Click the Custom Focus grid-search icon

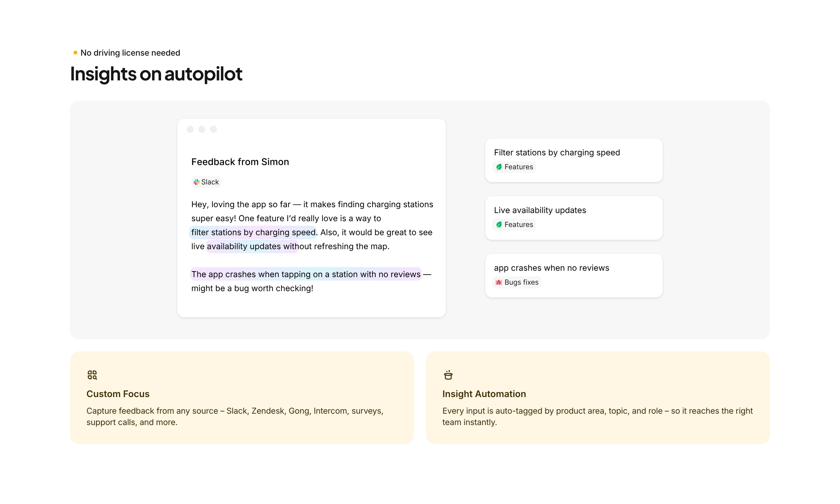92,375
